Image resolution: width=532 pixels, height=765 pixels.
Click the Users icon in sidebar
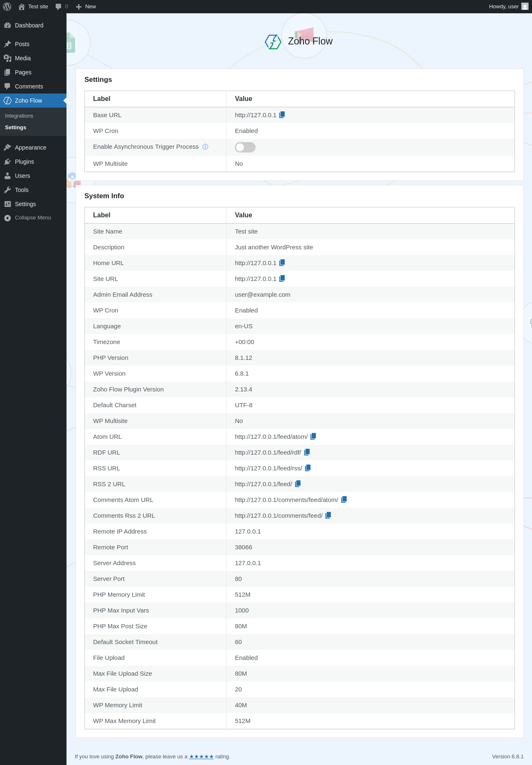click(7, 176)
